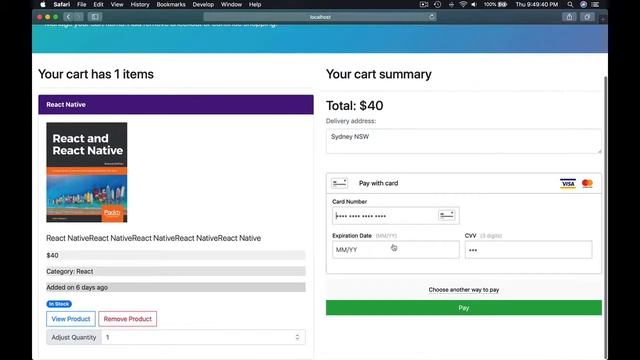This screenshot has width=640, height=360.
Task: Click the Safari back arrow
Action: (68, 17)
